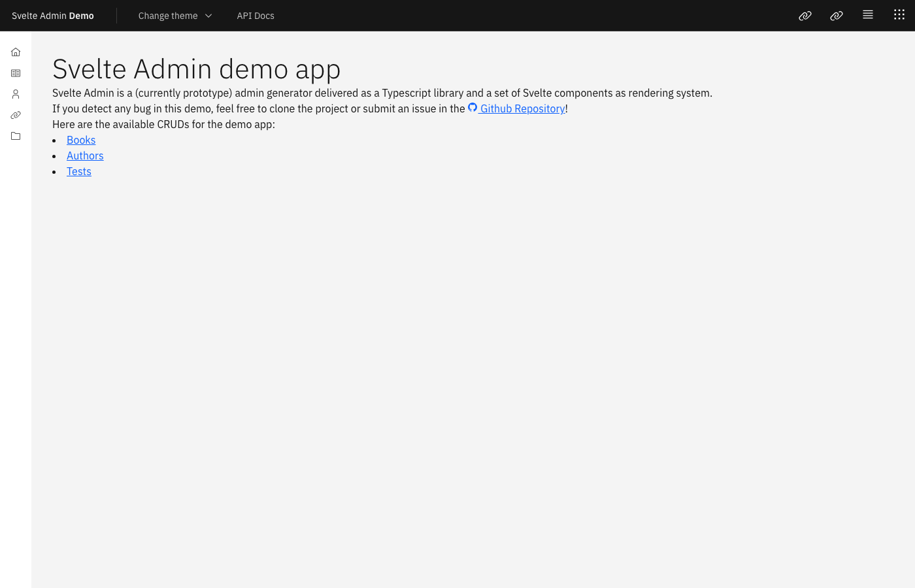The height and width of the screenshot is (588, 915).
Task: Open the Books section via the book icon
Action: coord(16,73)
